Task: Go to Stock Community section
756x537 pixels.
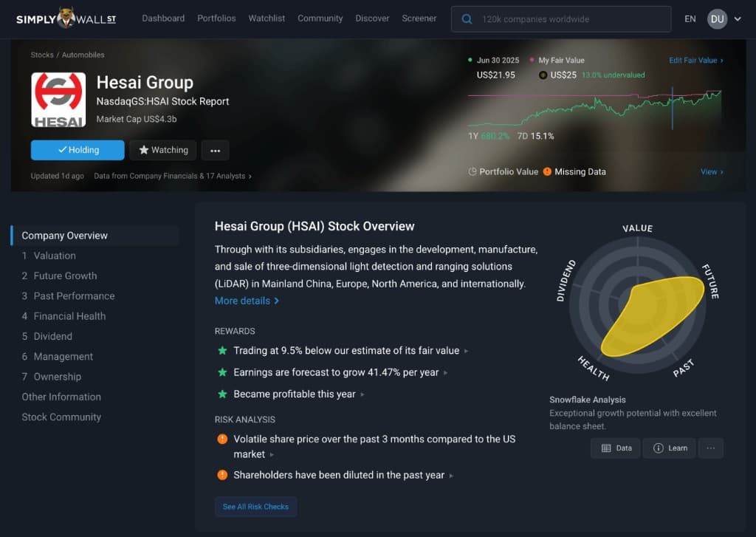Action: tap(61, 417)
